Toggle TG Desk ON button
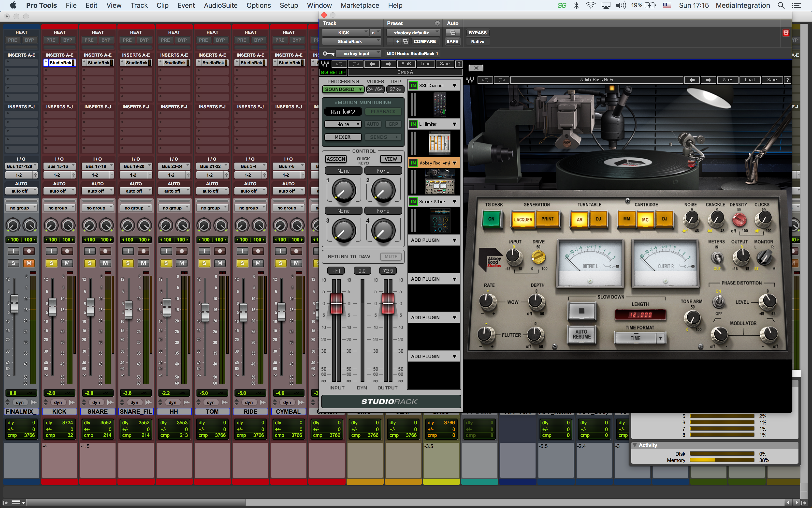The width and height of the screenshot is (812, 508). pyautogui.click(x=491, y=219)
